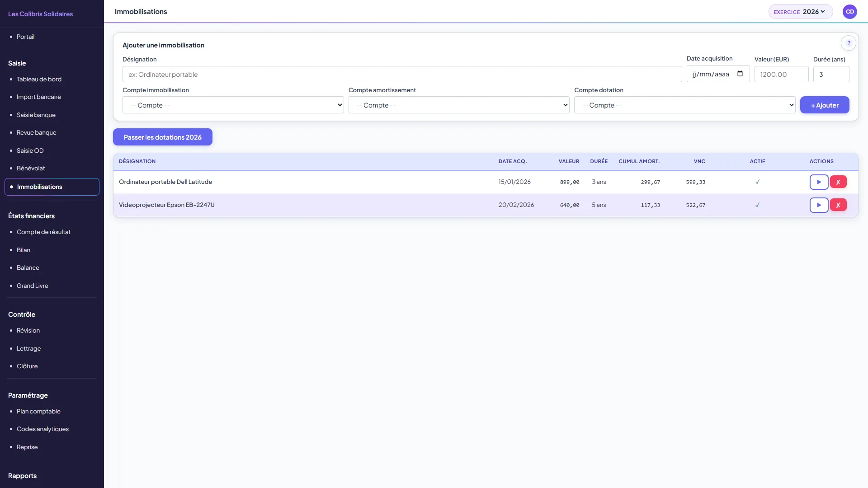This screenshot has height=488, width=868.
Task: Click the play icon for Ordinateur portable Dell Latitude
Action: pyautogui.click(x=819, y=182)
